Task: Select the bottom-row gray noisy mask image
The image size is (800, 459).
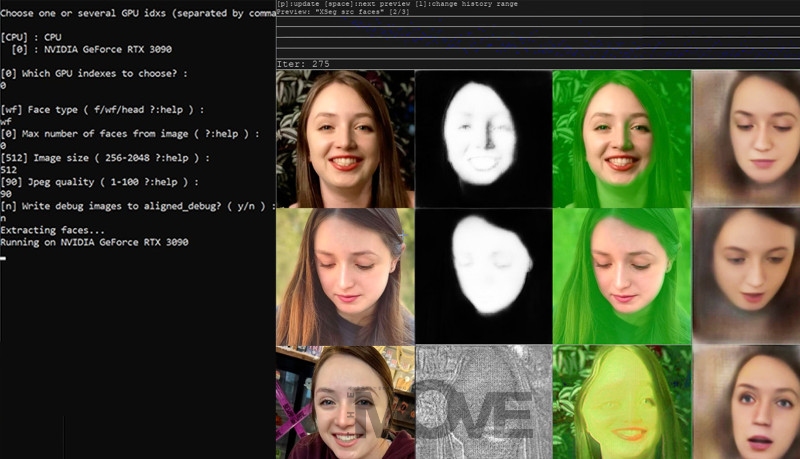Action: (x=484, y=402)
